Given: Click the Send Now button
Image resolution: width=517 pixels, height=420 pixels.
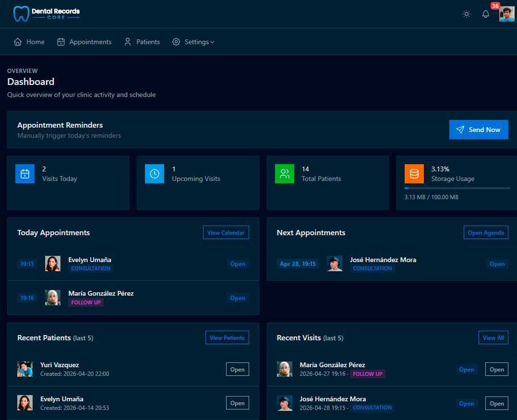Looking at the screenshot, I should (479, 130).
